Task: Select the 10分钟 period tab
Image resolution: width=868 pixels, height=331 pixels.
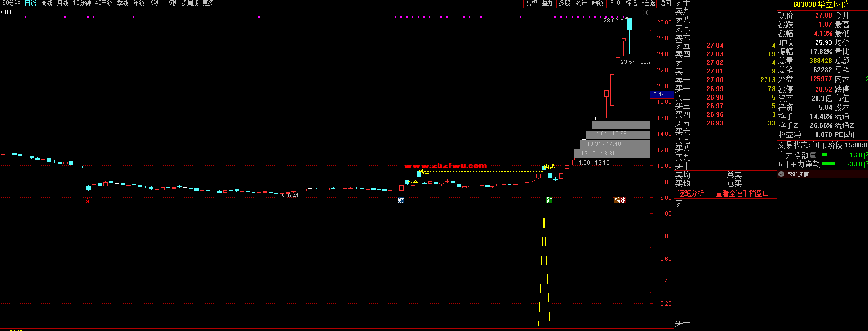Action: point(82,3)
